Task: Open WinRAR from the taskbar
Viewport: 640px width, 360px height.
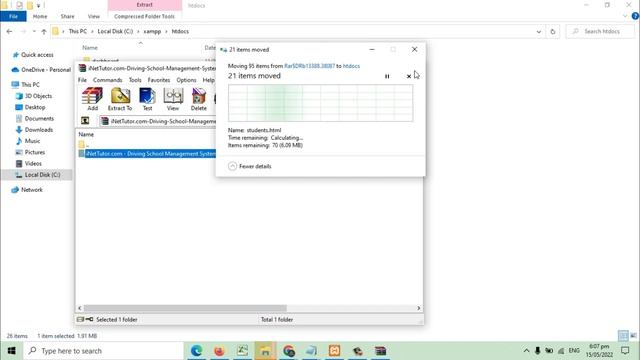Action: click(380, 351)
